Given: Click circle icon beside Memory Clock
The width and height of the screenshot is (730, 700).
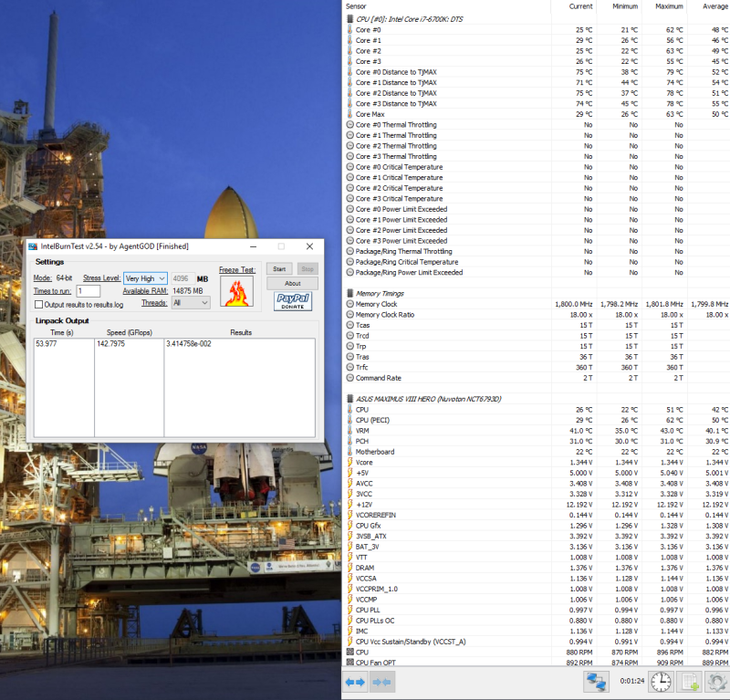Looking at the screenshot, I should coord(350,304).
